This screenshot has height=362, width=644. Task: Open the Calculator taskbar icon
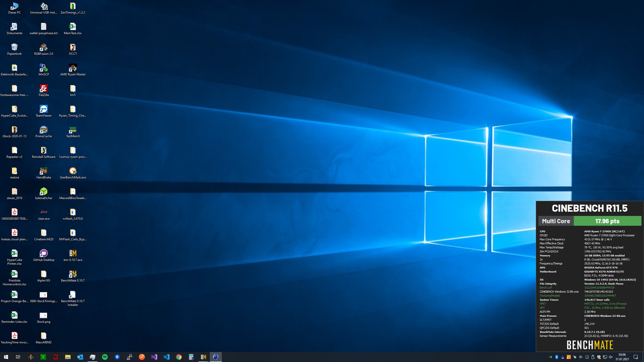pos(191,357)
